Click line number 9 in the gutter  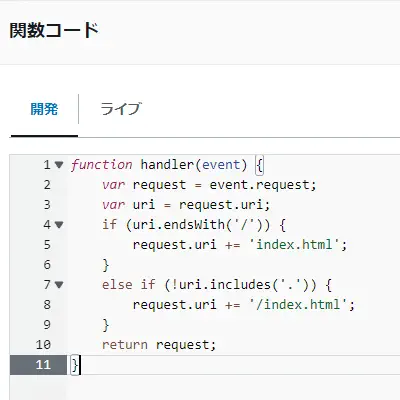tap(47, 325)
